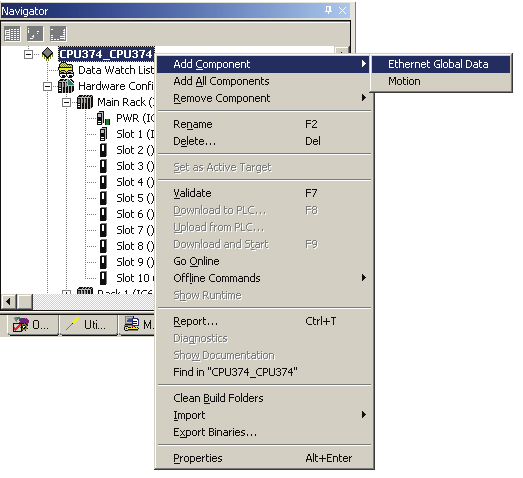This screenshot has height=478, width=523.
Task: Select the CPU374_CPU374 tree node label
Action: pos(106,54)
